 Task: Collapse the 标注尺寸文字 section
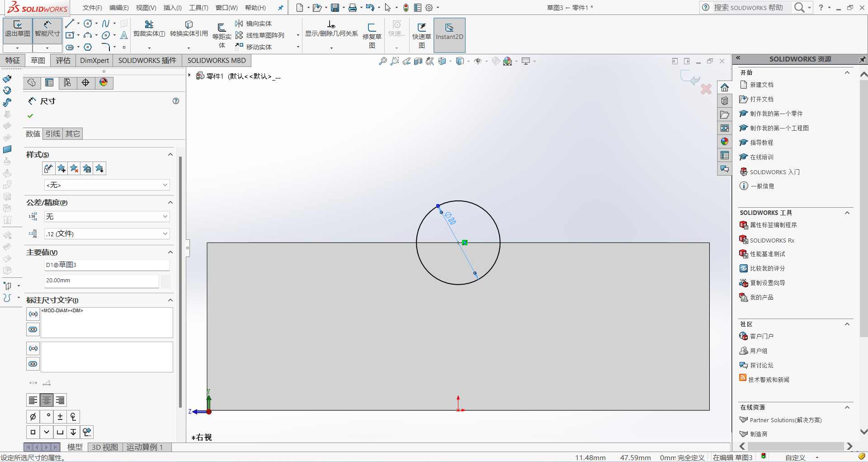coord(170,300)
